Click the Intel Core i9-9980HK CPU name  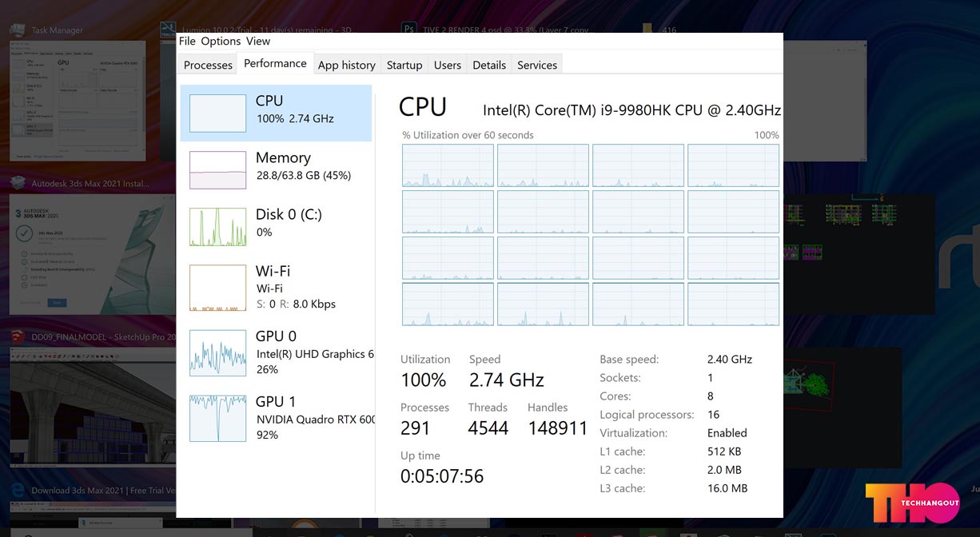[631, 110]
